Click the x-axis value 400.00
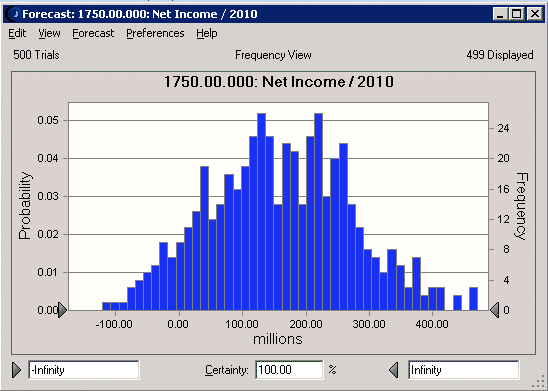Viewport: 548px width, 391px height. [432, 324]
